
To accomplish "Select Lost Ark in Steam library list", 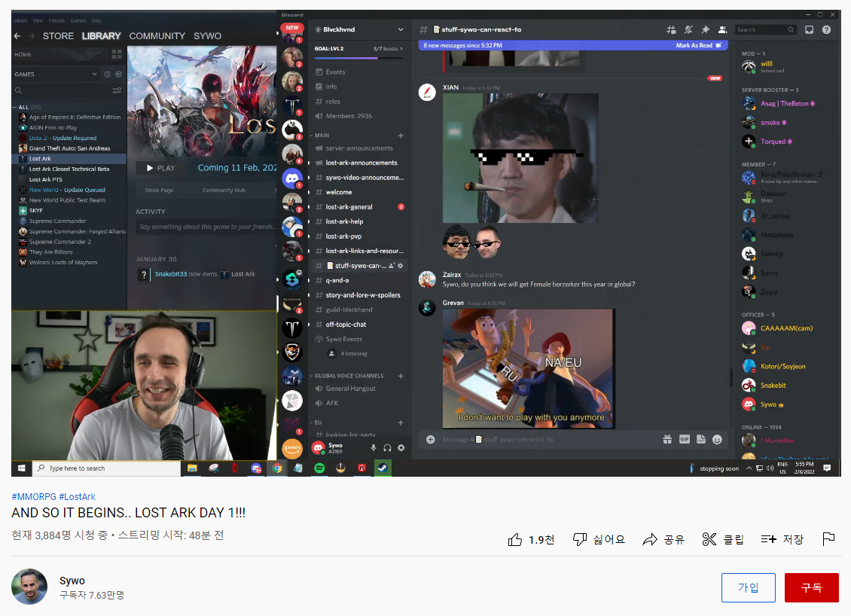I will pos(69,159).
